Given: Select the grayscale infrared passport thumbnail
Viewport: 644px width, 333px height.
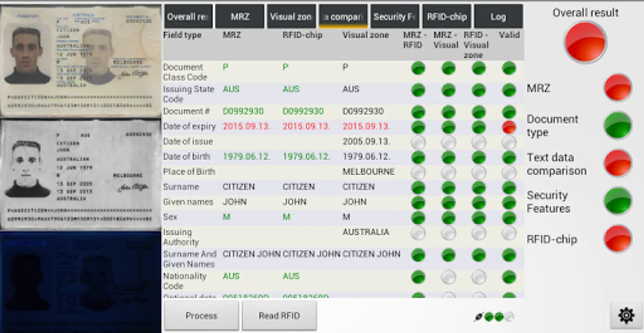Looking at the screenshot, I should pos(80,174).
